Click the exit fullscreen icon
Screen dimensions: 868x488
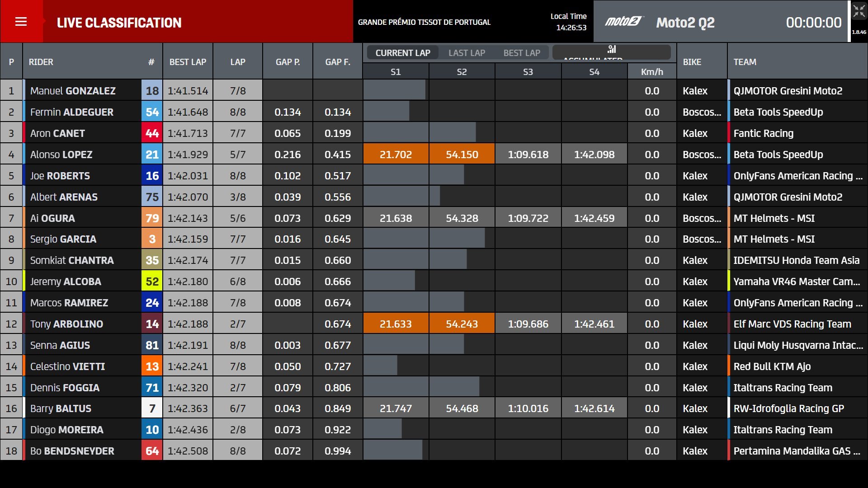[859, 12]
